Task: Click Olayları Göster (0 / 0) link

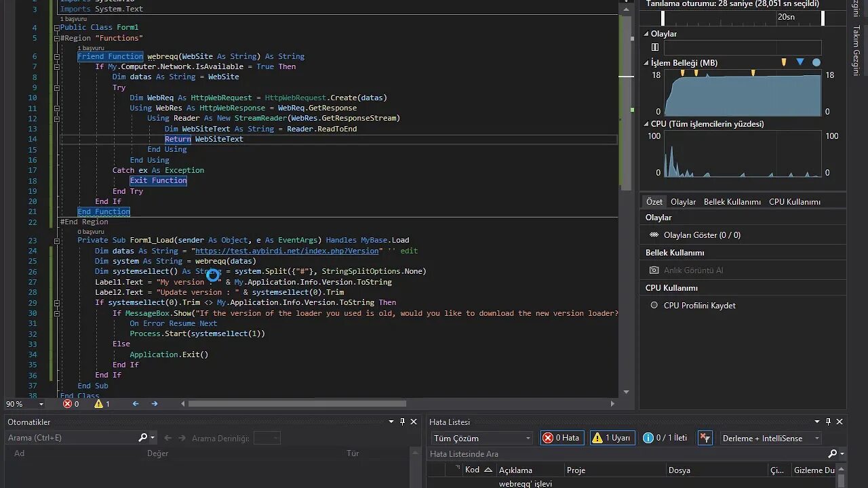Action: [x=702, y=235]
